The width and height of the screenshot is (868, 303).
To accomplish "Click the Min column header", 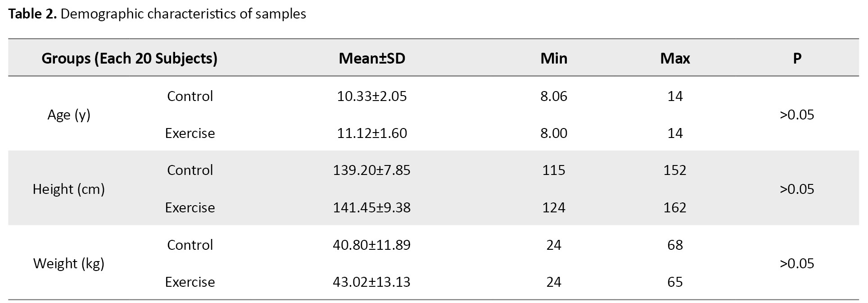I will (554, 58).
